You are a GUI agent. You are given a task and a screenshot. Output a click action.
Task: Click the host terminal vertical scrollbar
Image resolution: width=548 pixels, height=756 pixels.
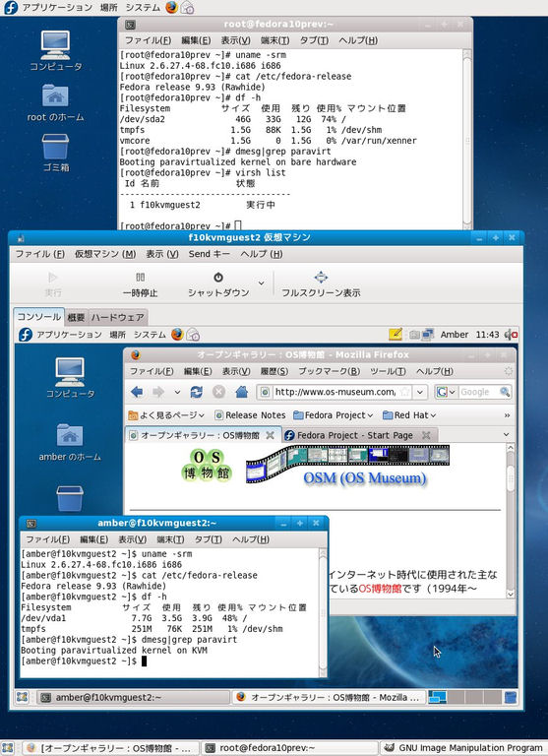pyautogui.click(x=466, y=139)
